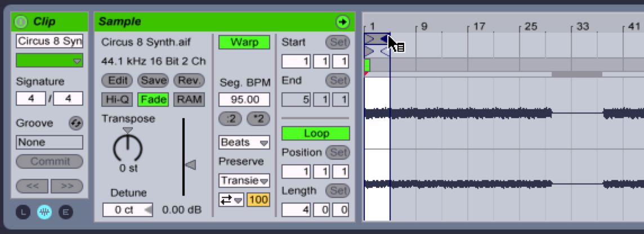Image resolution: width=644 pixels, height=234 pixels.
Task: Click Set button next to Length
Action: pyautogui.click(x=338, y=191)
